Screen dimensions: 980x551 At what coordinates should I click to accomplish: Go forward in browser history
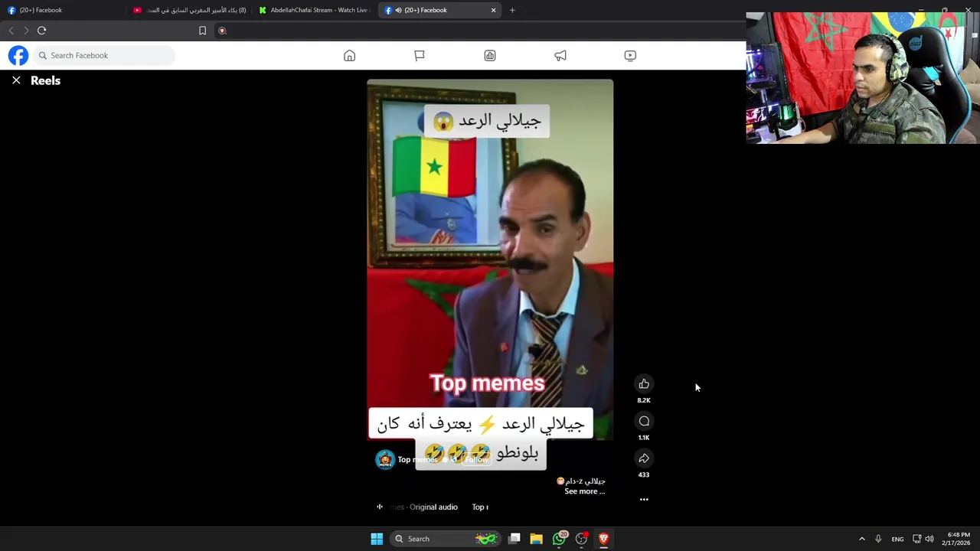click(x=26, y=31)
